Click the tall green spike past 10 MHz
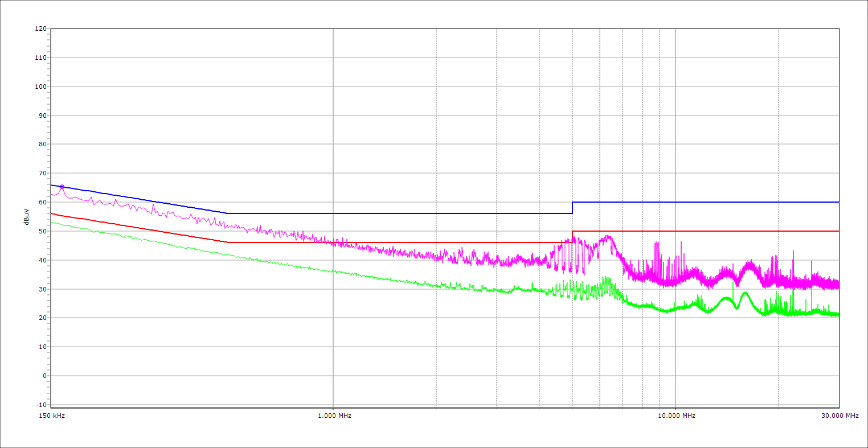868x448 pixels. [x=733, y=283]
